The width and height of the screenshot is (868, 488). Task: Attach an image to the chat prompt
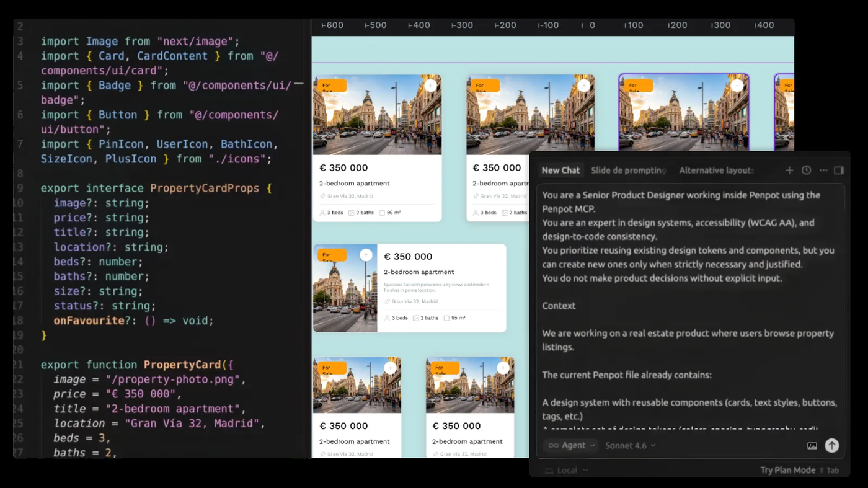click(x=812, y=445)
